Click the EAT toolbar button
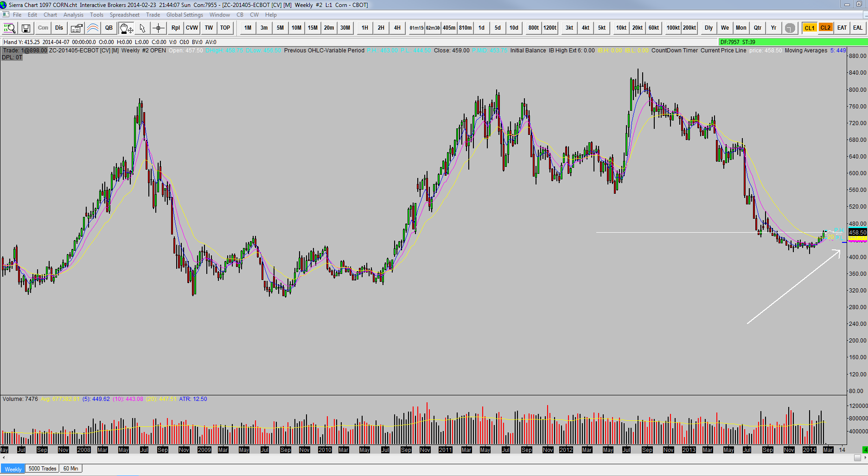 click(x=842, y=28)
